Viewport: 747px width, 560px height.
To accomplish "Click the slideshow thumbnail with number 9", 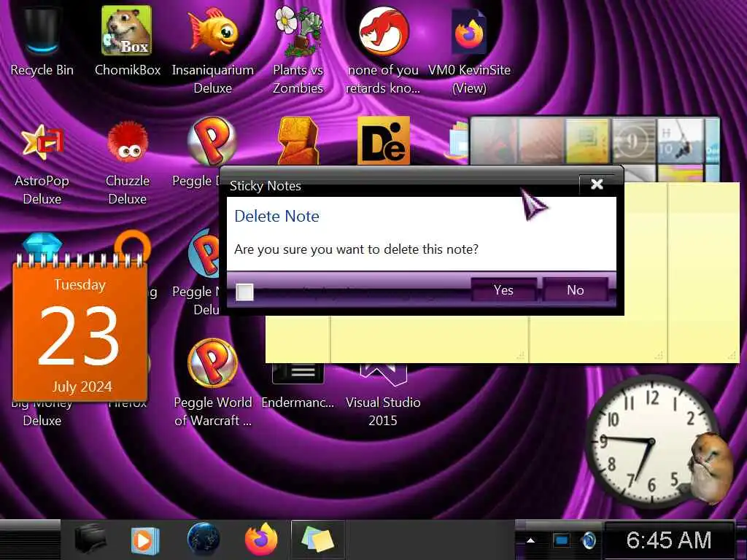I will (633, 141).
